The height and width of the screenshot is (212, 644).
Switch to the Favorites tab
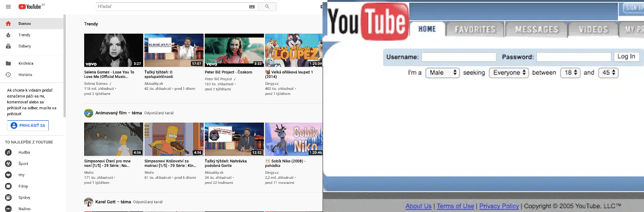(475, 29)
